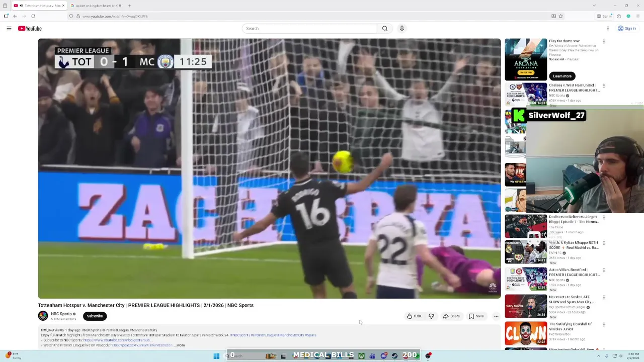Click the browser address bar URL
The width and height of the screenshot is (644, 362).
click(115, 16)
